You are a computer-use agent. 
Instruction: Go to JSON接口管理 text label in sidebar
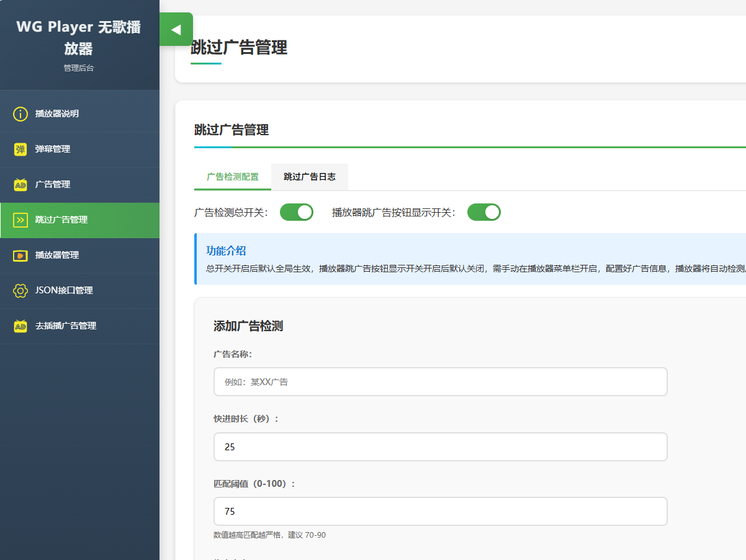click(64, 291)
